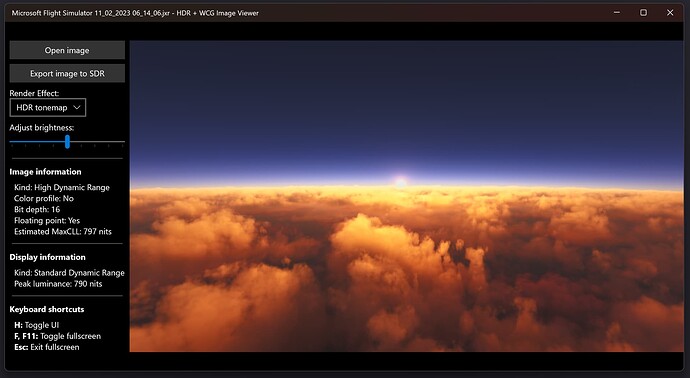Image resolution: width=690 pixels, height=378 pixels.
Task: Click the 'Floating point: Yes' line
Action: (47, 220)
